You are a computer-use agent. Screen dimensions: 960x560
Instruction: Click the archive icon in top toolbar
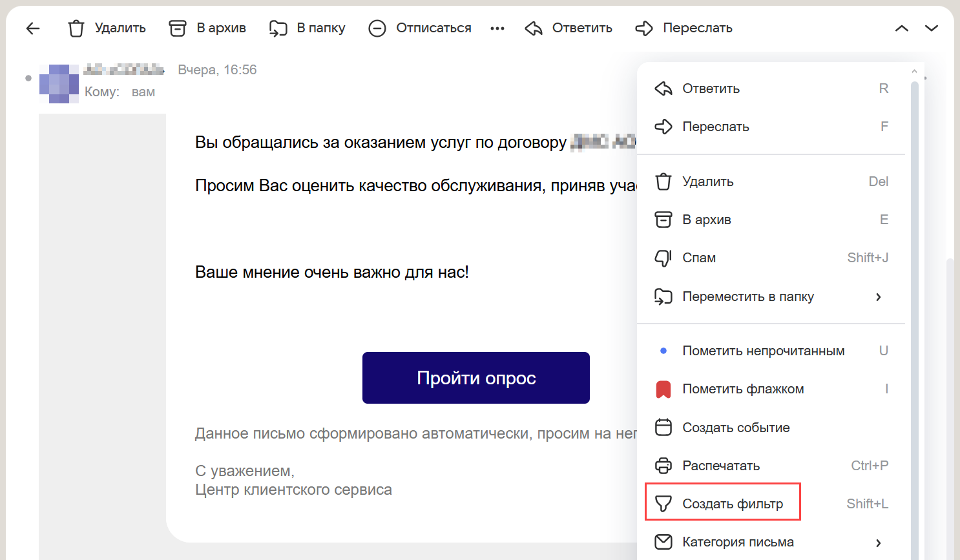[x=177, y=28]
